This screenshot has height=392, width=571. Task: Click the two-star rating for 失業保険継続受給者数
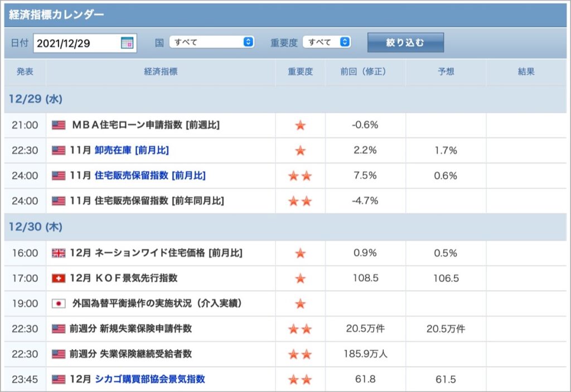click(x=300, y=354)
